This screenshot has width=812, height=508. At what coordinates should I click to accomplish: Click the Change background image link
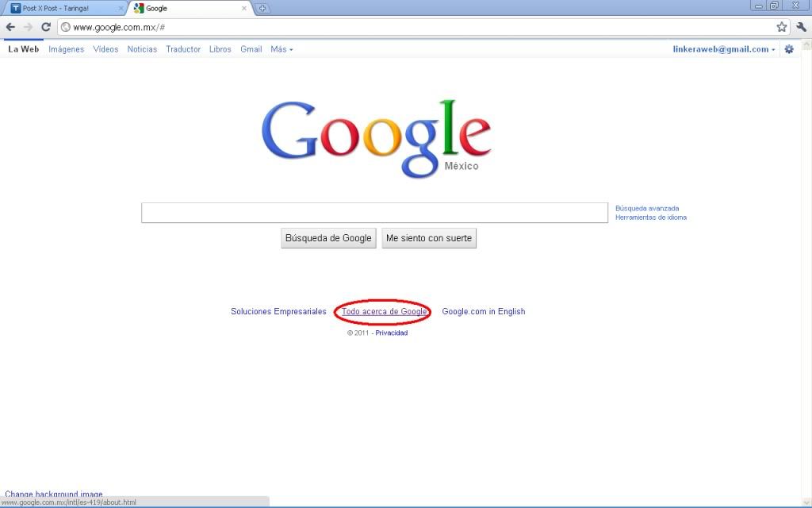click(x=54, y=494)
